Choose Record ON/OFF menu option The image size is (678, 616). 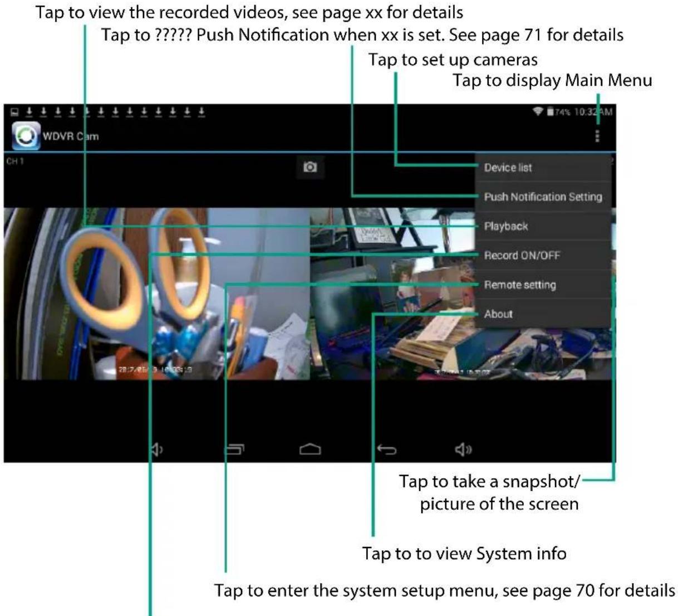[543, 255]
